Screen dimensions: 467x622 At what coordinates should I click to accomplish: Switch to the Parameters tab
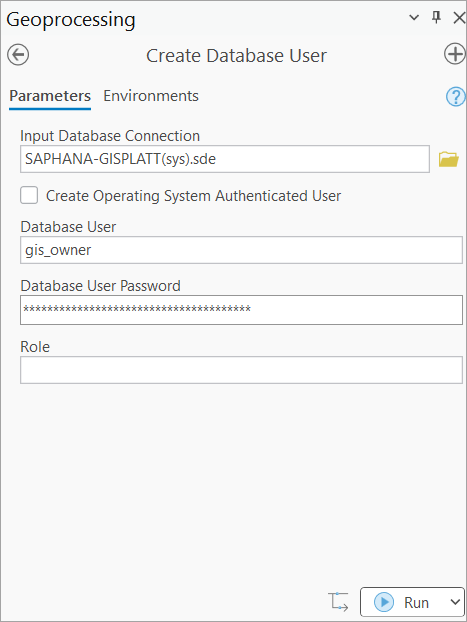[x=50, y=96]
